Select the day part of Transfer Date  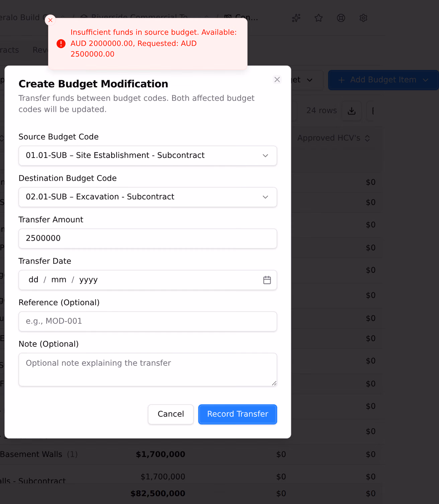coord(33,280)
